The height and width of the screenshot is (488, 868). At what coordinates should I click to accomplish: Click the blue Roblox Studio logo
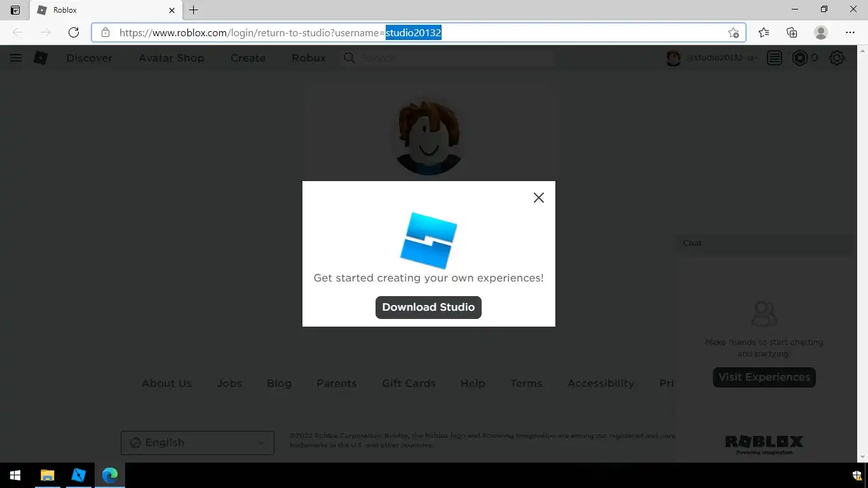pos(428,240)
